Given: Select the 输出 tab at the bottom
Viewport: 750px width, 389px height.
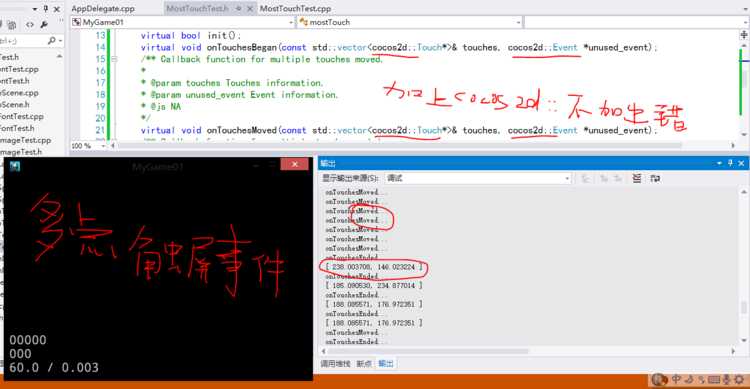Looking at the screenshot, I should [386, 364].
